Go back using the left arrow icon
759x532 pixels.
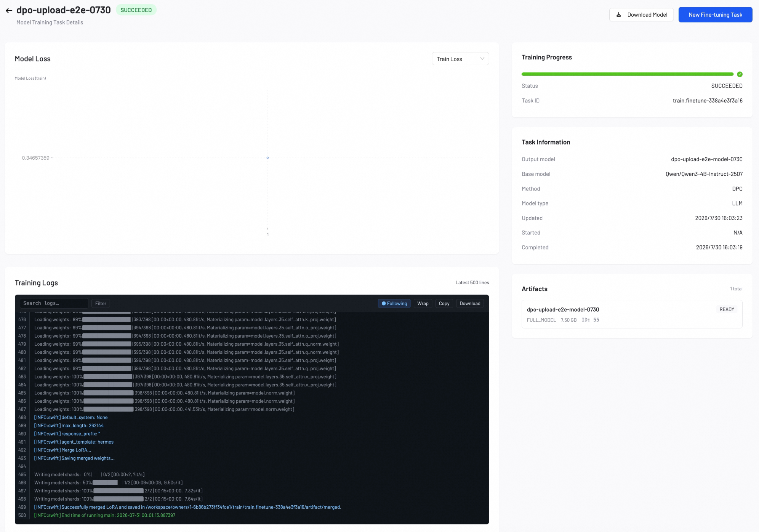[9, 11]
